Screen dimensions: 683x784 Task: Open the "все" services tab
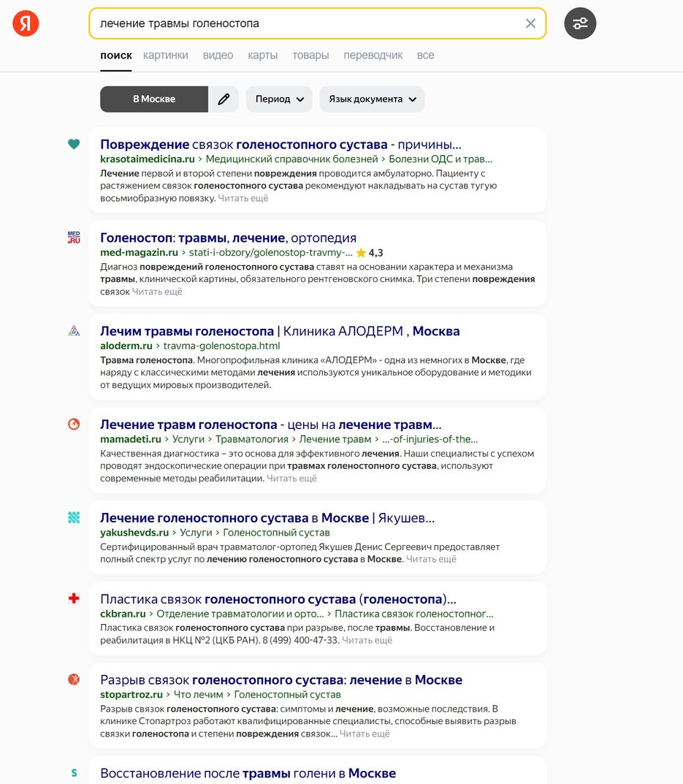[x=425, y=56]
